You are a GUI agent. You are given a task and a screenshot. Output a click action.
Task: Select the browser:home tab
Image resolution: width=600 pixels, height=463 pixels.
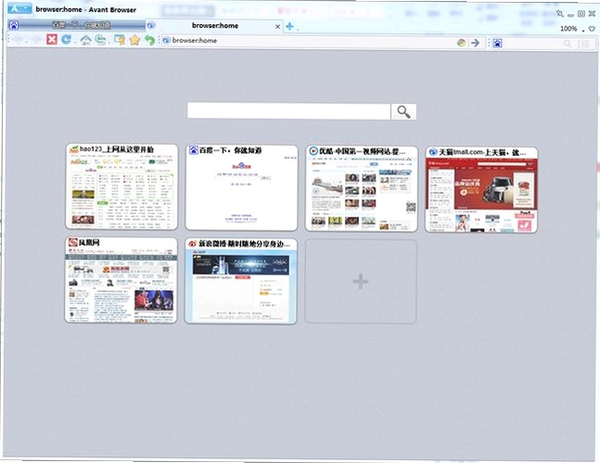tap(215, 26)
